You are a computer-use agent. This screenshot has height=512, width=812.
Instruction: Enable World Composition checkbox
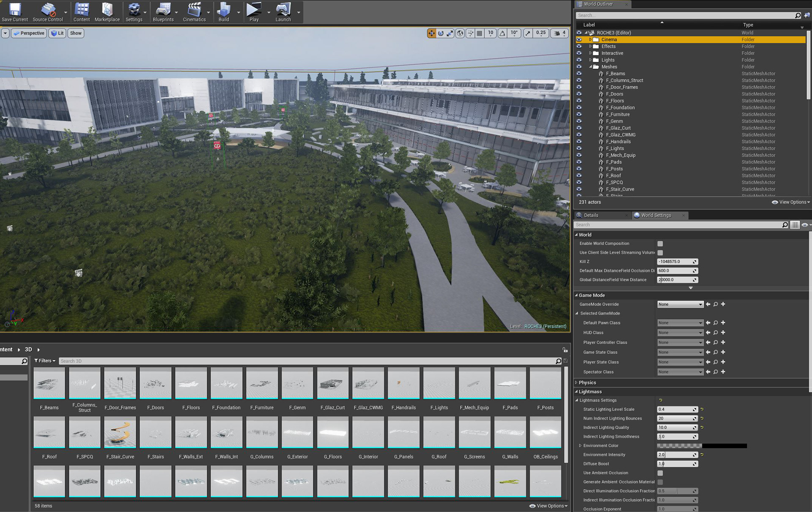pyautogui.click(x=660, y=244)
